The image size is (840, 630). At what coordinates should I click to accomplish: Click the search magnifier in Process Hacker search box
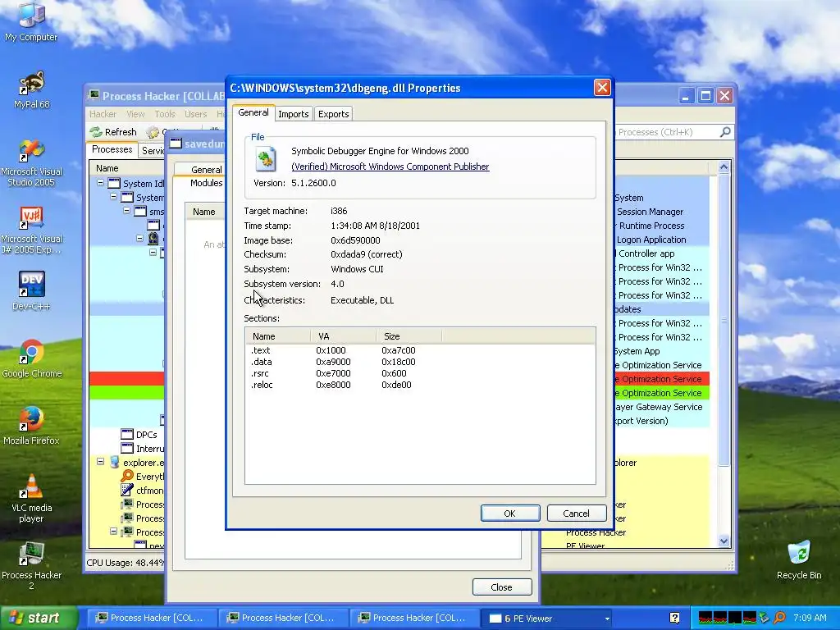click(x=725, y=132)
